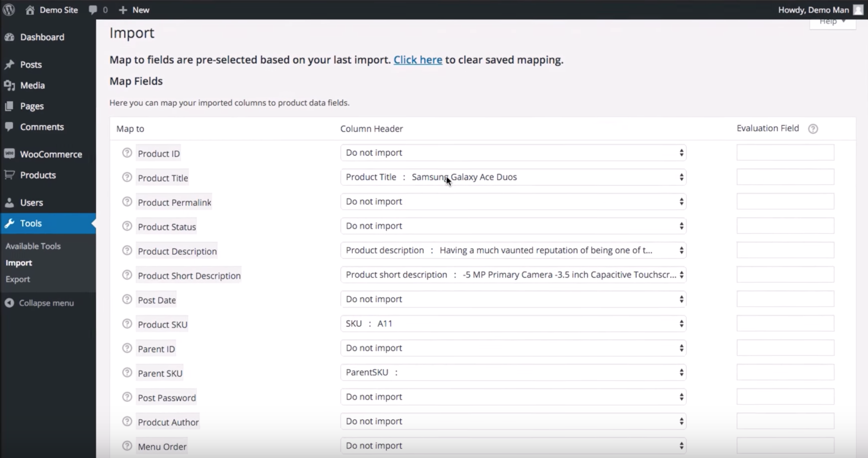
Task: Click the Evaluation Field for Product Title
Action: [785, 177]
